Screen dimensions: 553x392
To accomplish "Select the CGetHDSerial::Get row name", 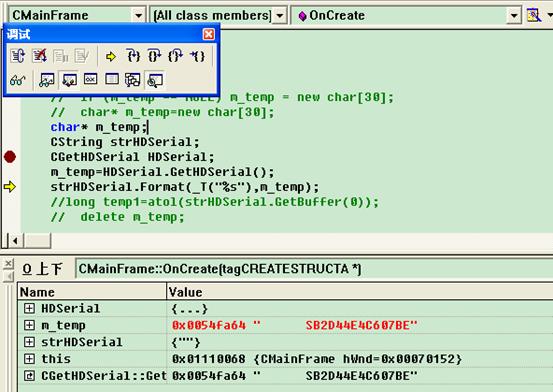I will pyautogui.click(x=103, y=376).
